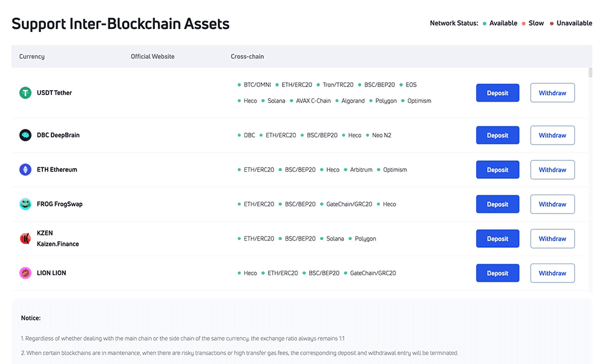Select Arbitrum chain in Ethereum row
Viewport: 605px width, 364px height.
point(358,170)
